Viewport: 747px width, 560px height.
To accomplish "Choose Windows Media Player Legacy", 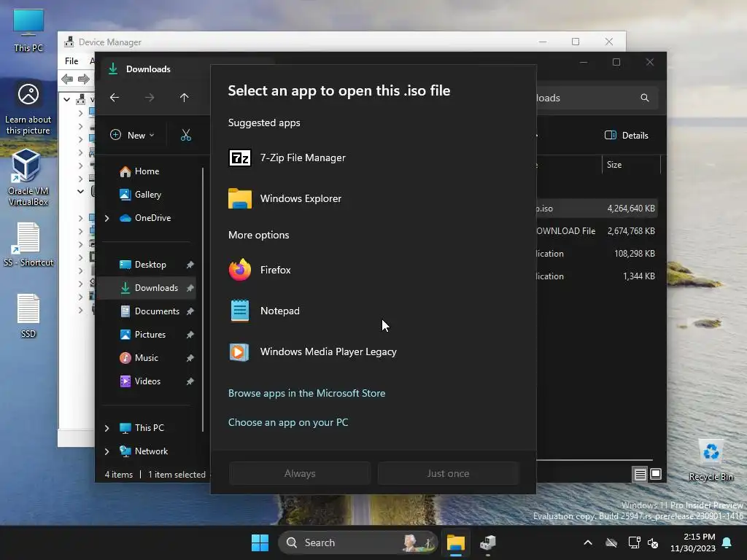I will click(373, 352).
